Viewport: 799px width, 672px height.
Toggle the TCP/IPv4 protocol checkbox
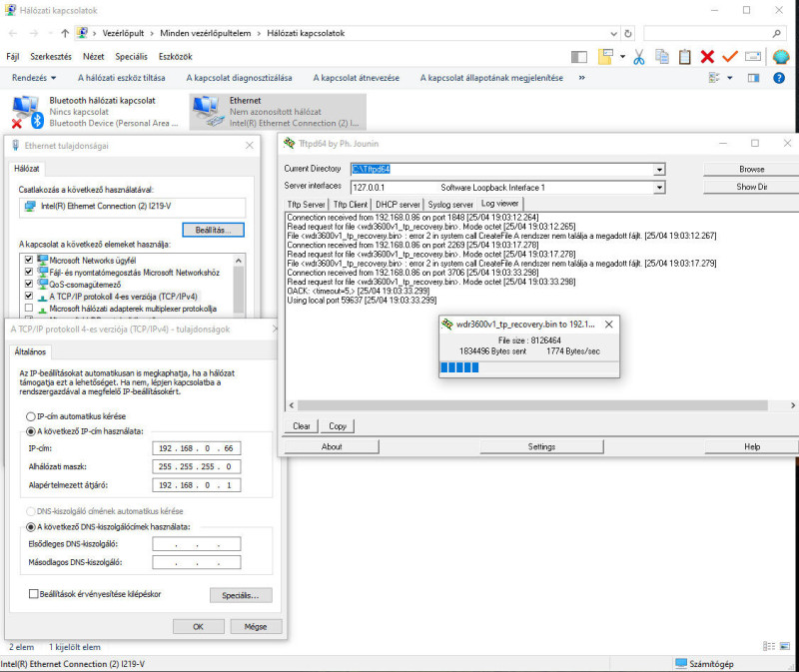29,296
